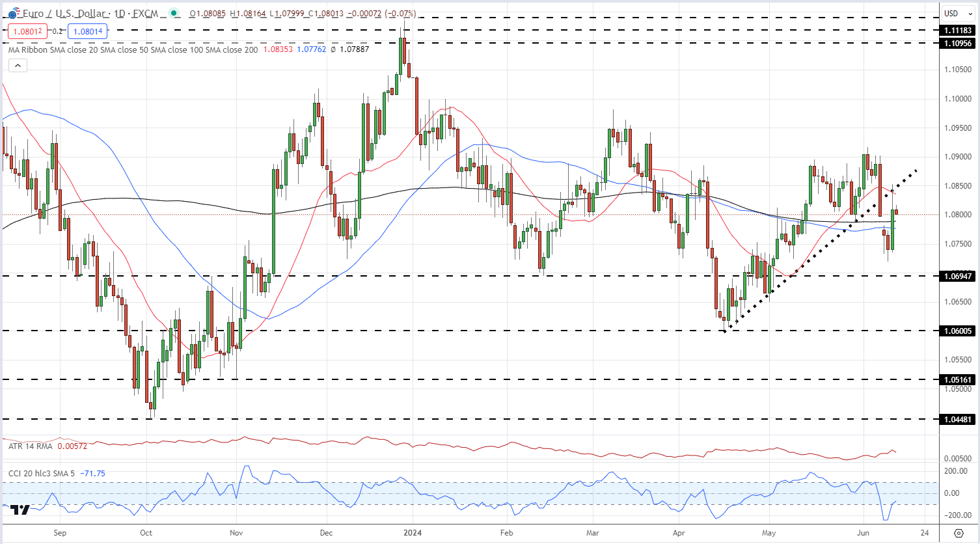The image size is (980, 544).
Task: Click the 1.11183 price level label
Action: pyautogui.click(x=958, y=31)
